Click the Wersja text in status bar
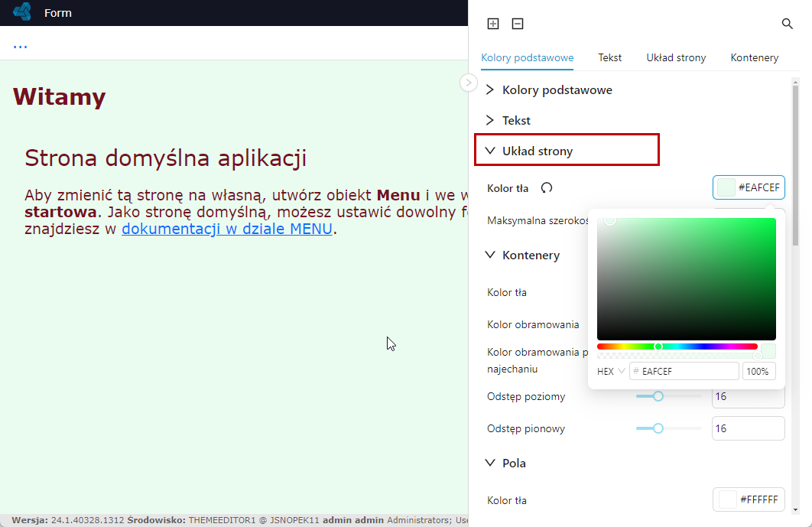Viewport: 812px width, 527px height. pos(30,520)
